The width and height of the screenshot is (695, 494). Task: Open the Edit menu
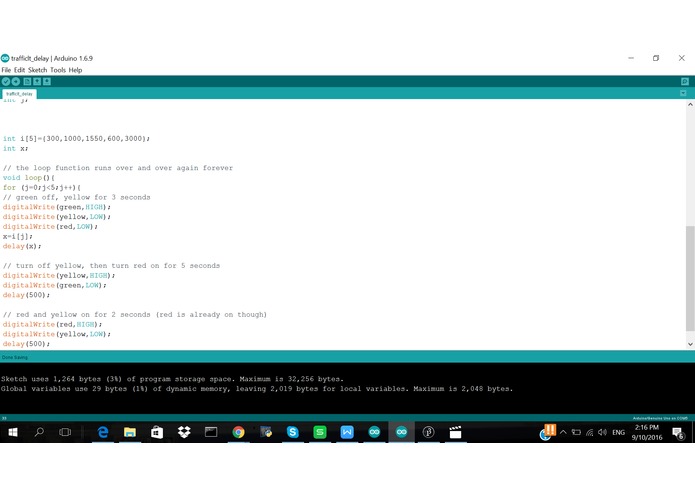tap(20, 70)
